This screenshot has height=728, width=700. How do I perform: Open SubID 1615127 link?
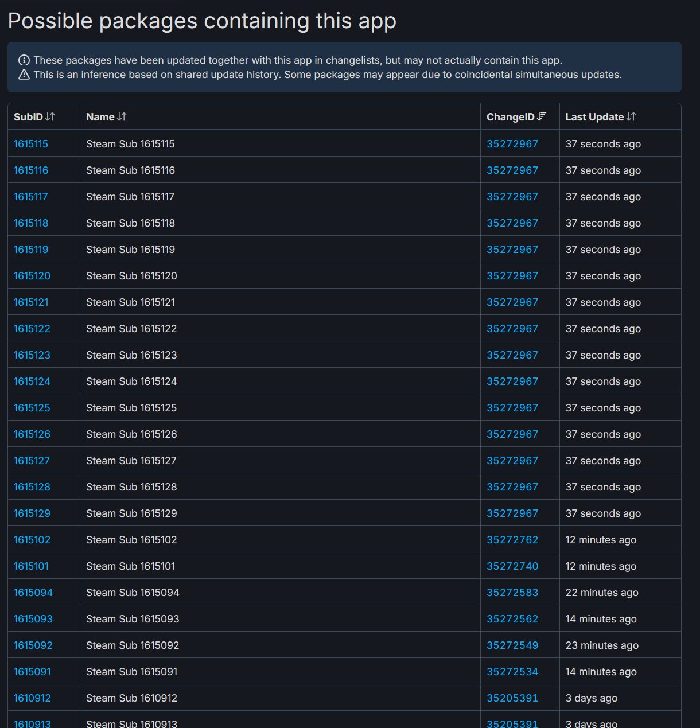(32, 461)
